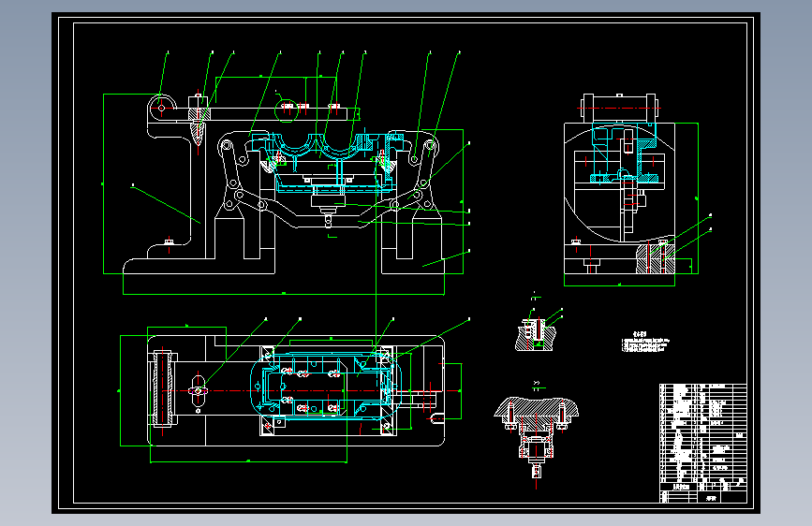Click the hatched roller at plan view's left
The image size is (812, 526).
tap(163, 388)
